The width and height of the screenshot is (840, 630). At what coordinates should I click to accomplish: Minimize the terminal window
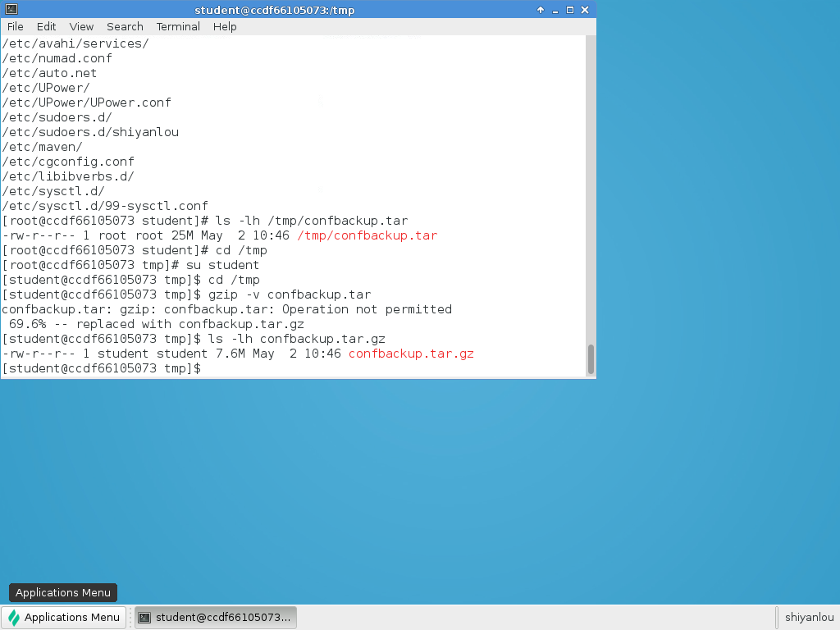pyautogui.click(x=555, y=10)
